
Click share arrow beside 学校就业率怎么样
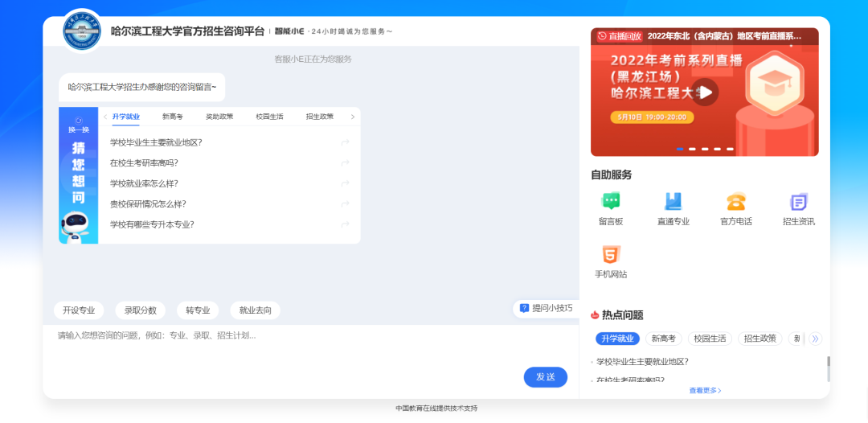pos(346,183)
